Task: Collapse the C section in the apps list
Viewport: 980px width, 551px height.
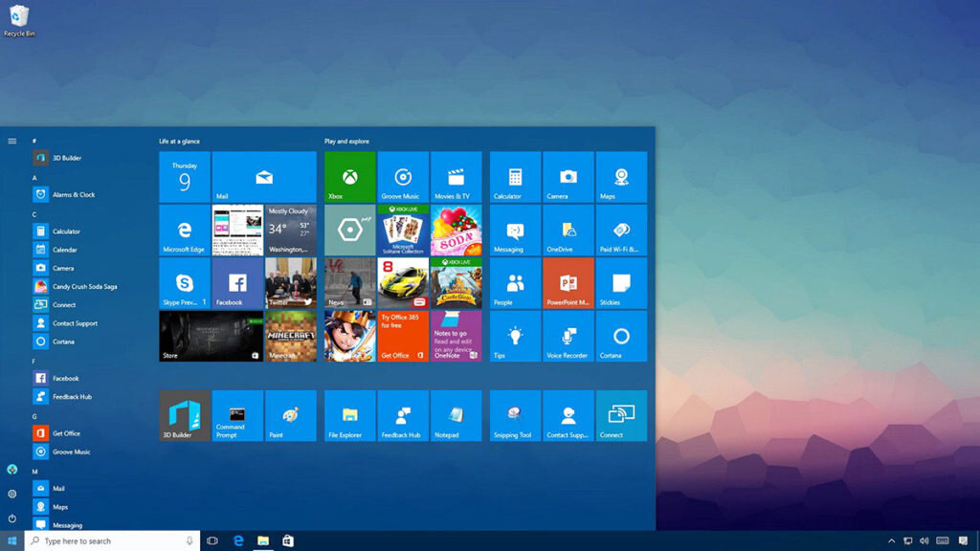Action: pyautogui.click(x=33, y=213)
